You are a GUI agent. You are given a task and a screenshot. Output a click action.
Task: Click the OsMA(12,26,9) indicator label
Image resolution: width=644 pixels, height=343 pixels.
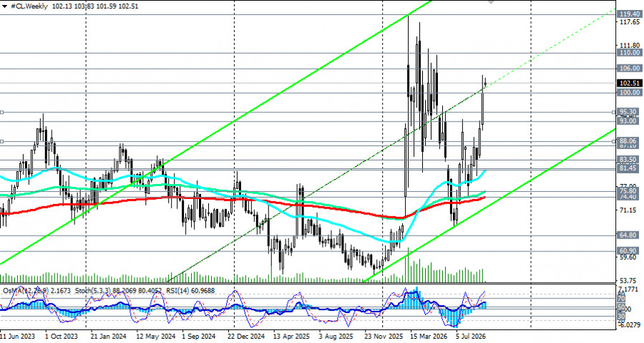[x=26, y=291]
